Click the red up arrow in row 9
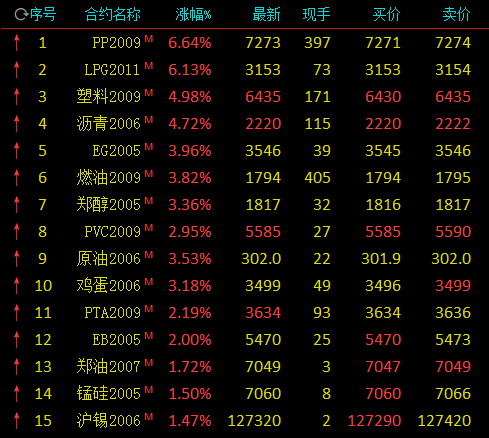The width and height of the screenshot is (489, 438). click(17, 259)
